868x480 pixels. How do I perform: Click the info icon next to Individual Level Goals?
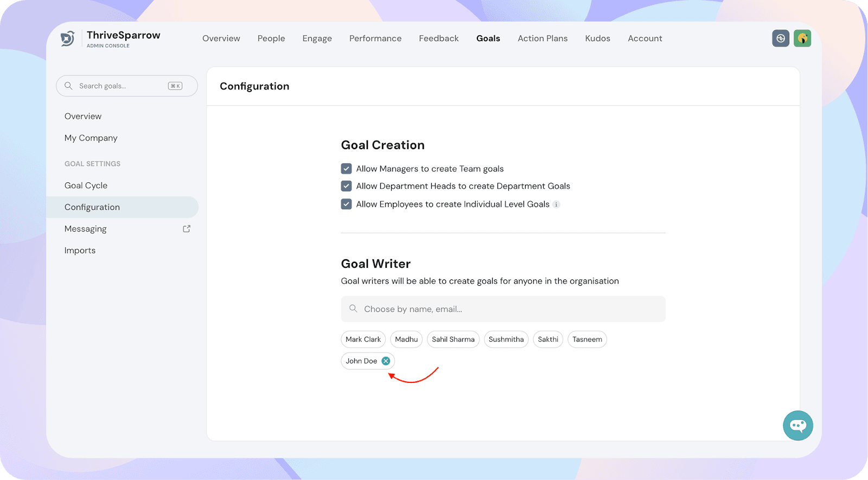click(x=556, y=204)
